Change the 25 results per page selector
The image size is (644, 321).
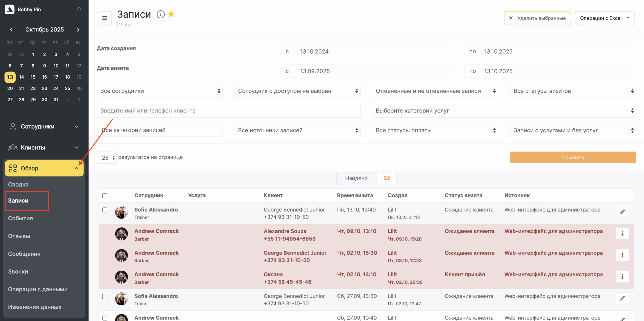pos(107,158)
